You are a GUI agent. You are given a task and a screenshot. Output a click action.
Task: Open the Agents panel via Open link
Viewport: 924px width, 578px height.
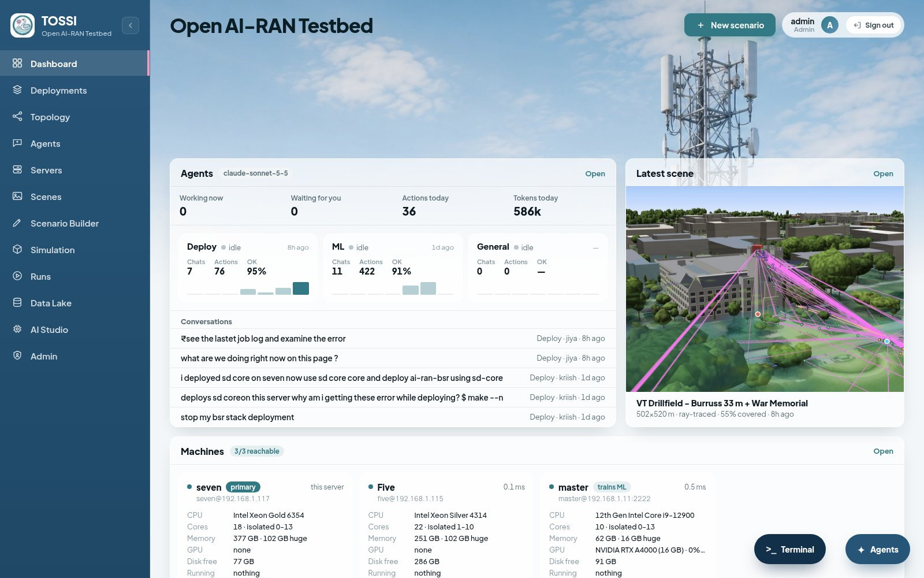595,173
